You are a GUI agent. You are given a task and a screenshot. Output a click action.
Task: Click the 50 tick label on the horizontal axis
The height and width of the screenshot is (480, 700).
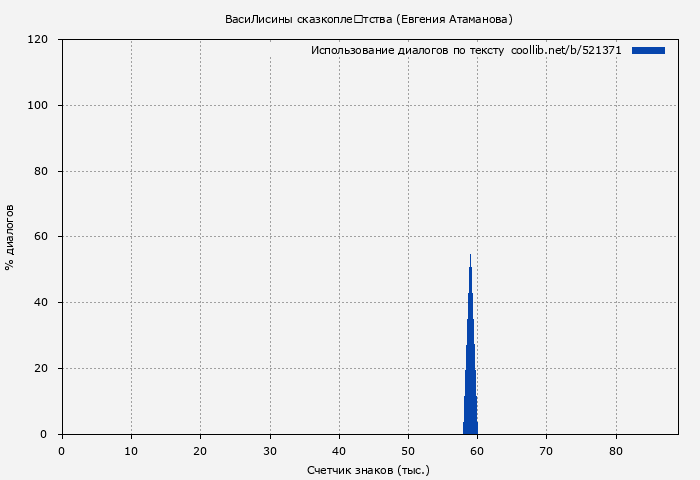point(408,450)
